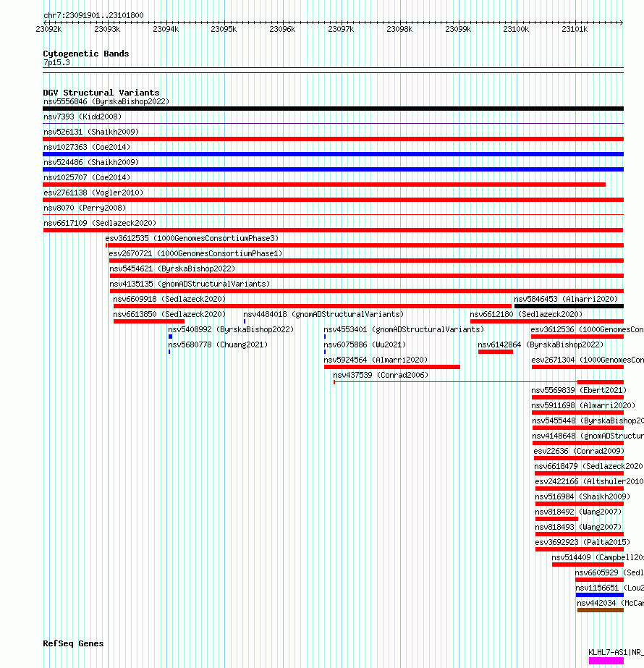Click the small blue nsv5408992 variant marker

click(x=170, y=337)
